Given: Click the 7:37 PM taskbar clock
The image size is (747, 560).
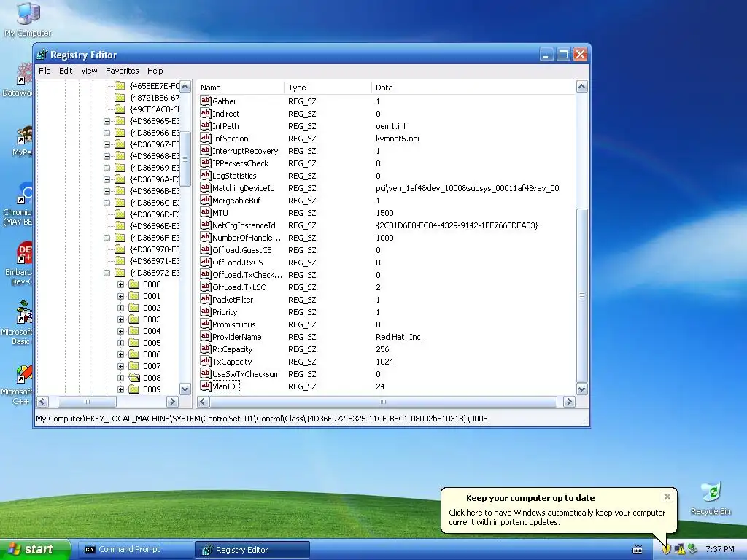Looking at the screenshot, I should pyautogui.click(x=719, y=549).
